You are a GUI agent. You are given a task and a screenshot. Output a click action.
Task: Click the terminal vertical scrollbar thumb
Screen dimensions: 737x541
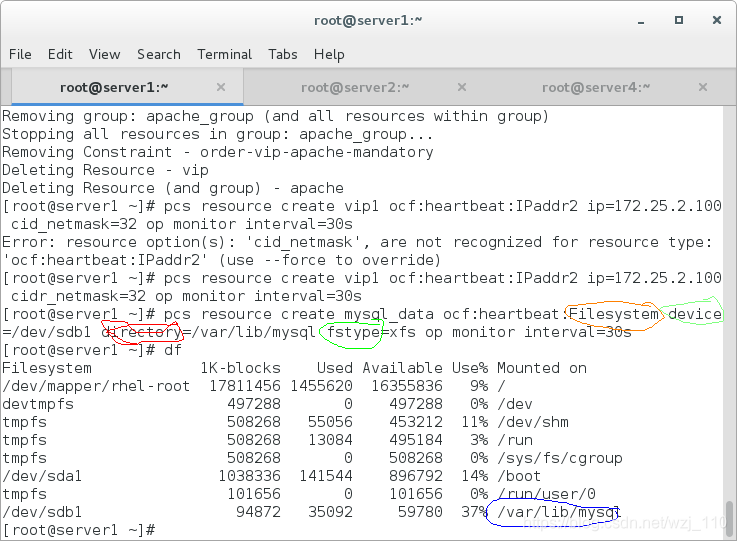coord(729,518)
